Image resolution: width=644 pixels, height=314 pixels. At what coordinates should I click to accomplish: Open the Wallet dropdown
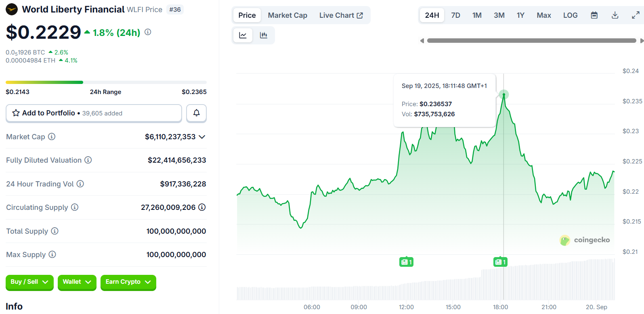pos(77,282)
